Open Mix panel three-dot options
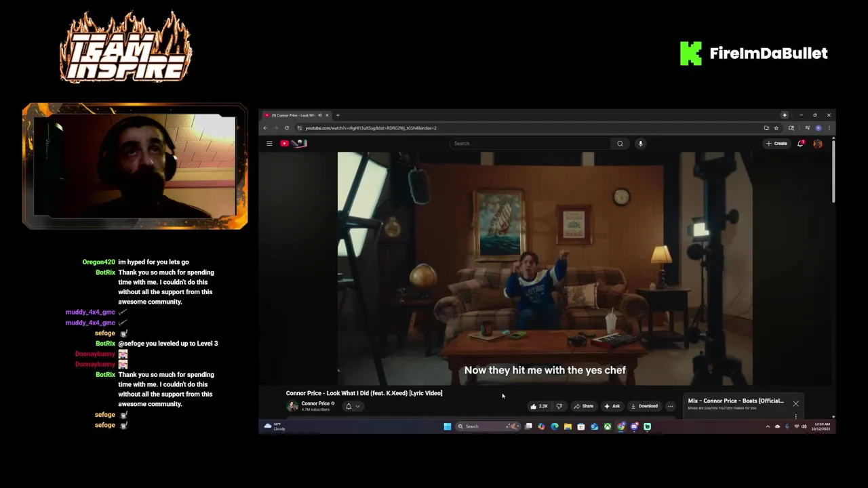Image resolution: width=868 pixels, height=488 pixels. (795, 416)
